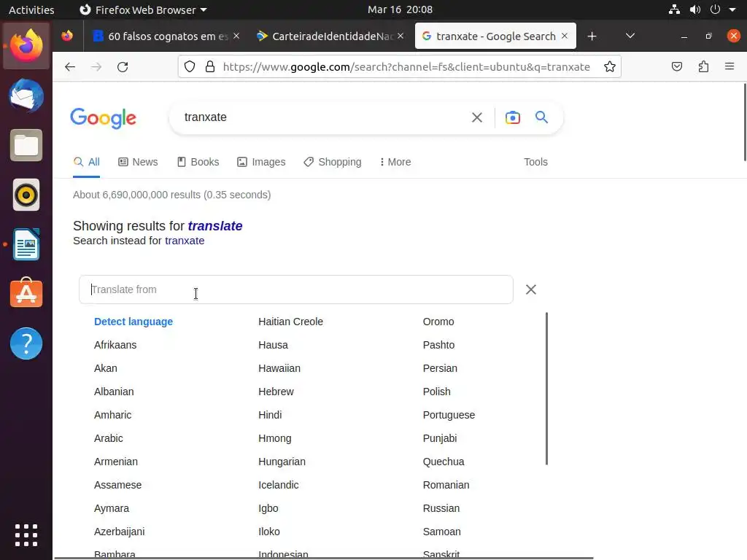Select Polish from the language list
The image size is (747, 560).
(x=436, y=392)
